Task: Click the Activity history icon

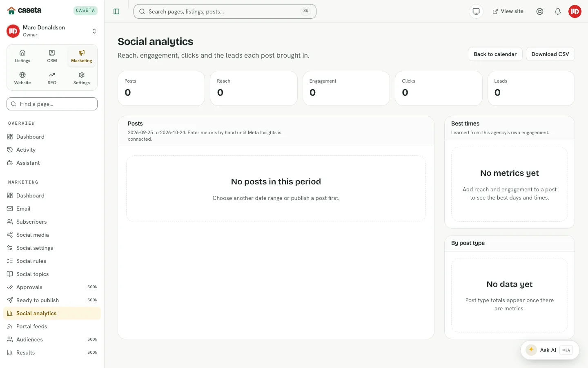Action: (x=10, y=150)
